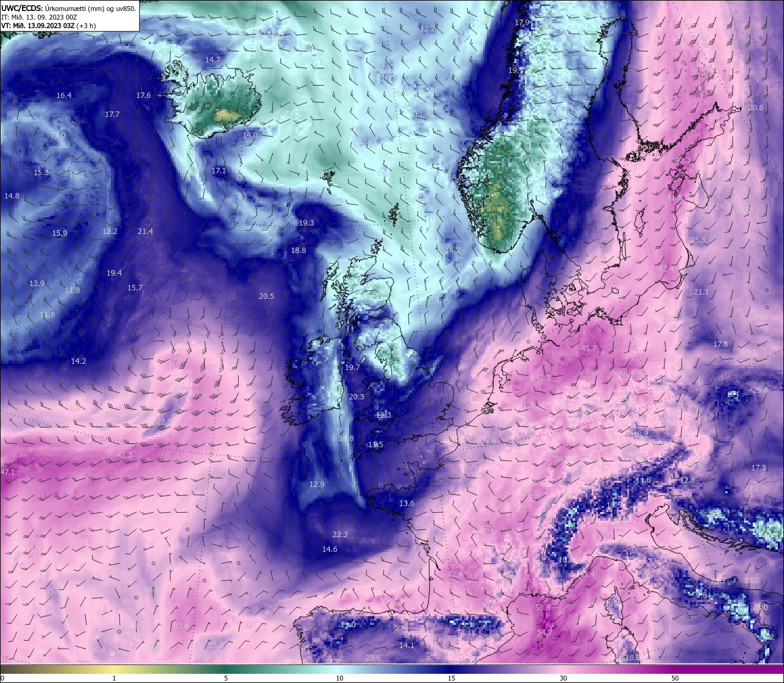Click the 11.0 value over northwest Spain
This screenshot has height=683, width=784.
tap(348, 624)
